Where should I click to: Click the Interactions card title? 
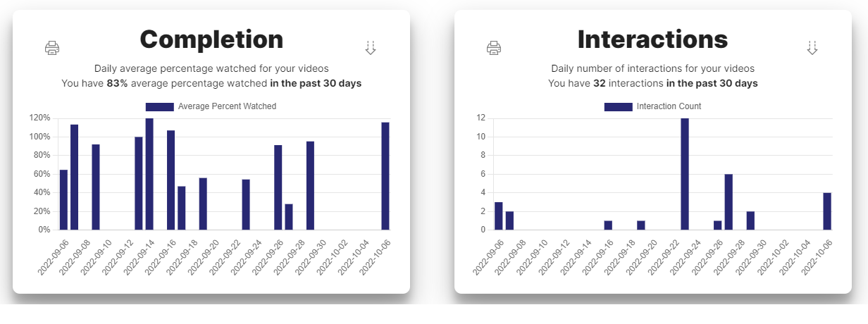click(x=652, y=39)
